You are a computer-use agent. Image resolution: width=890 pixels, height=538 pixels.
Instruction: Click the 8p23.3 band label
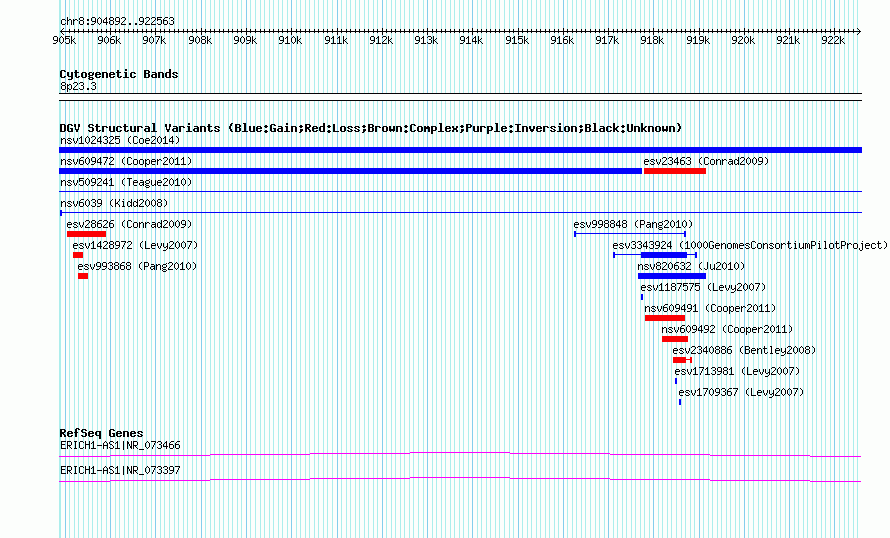[78, 86]
